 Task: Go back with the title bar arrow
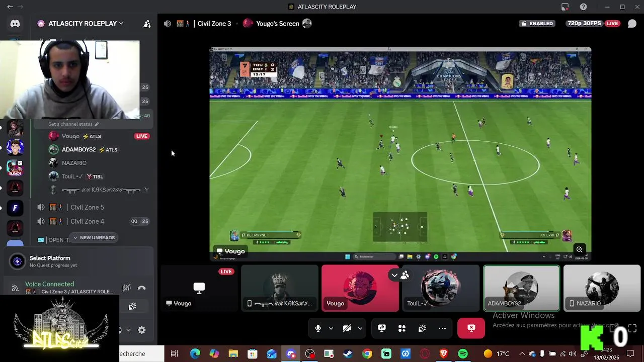10,7
